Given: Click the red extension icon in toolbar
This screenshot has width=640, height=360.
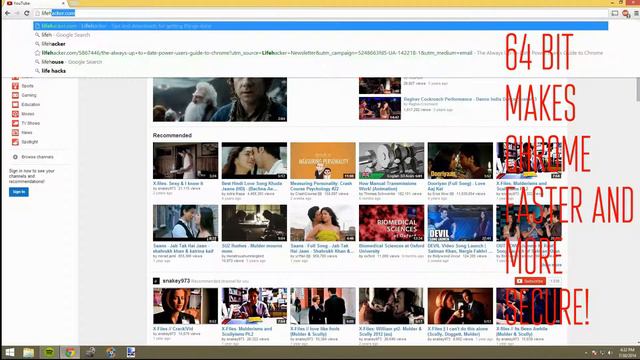Looking at the screenshot, I should click(626, 14).
